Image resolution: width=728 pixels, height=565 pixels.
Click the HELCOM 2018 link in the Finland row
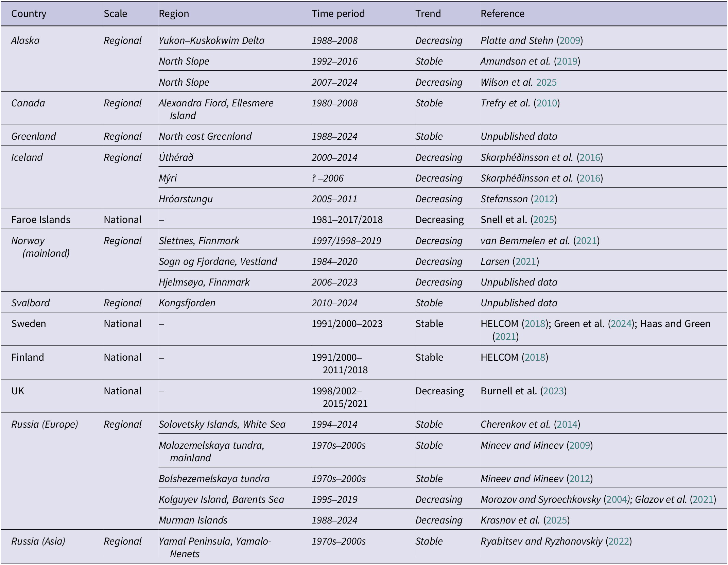click(535, 357)
